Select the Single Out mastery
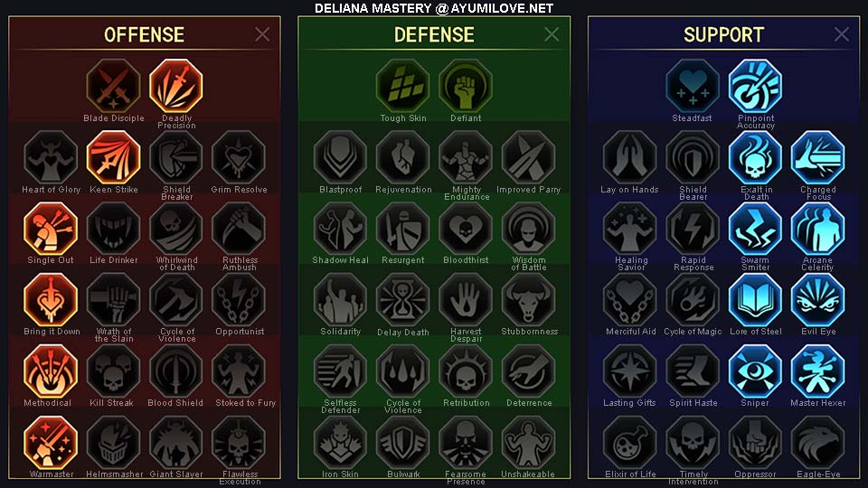 click(x=51, y=229)
